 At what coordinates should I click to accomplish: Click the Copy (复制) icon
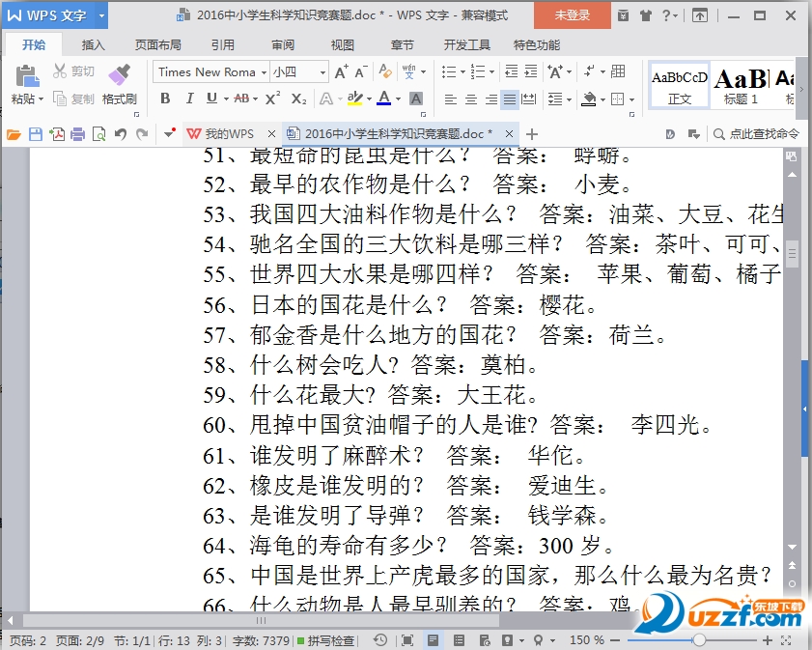coord(60,99)
